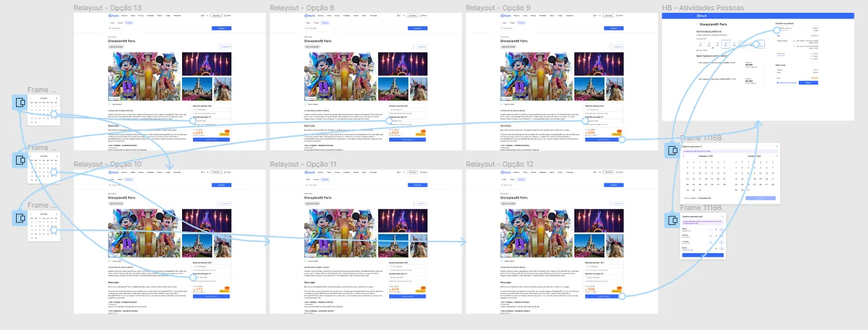868x330 pixels.
Task: Select the highlighted category tab in Opção 13
Action: 129,22
